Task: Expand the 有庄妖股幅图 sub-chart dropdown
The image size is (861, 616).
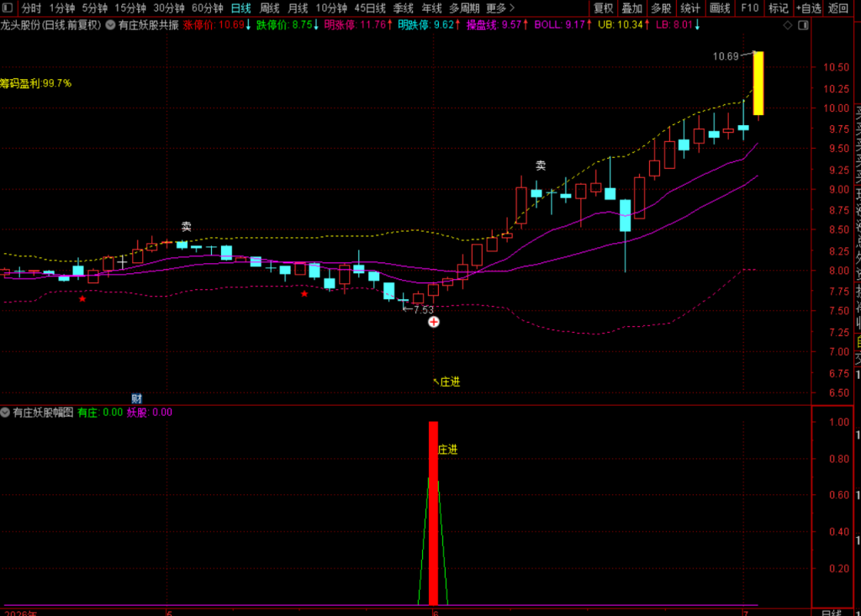Action: click(5, 413)
